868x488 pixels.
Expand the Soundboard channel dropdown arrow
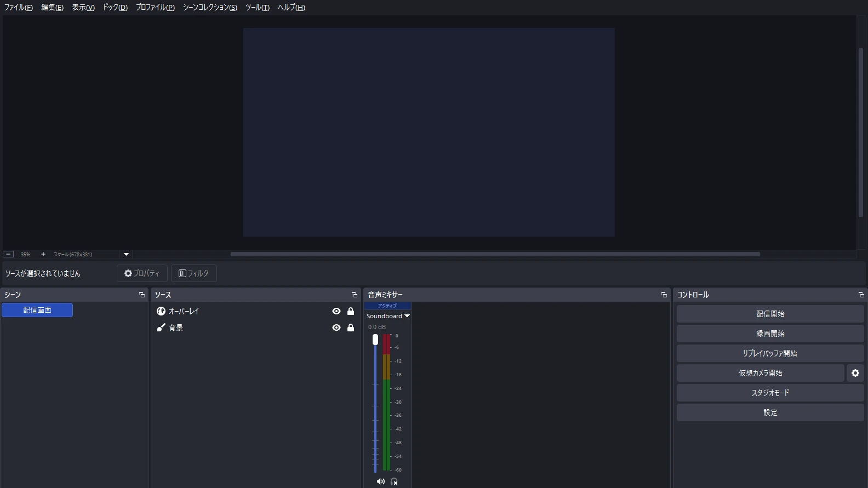(x=407, y=316)
